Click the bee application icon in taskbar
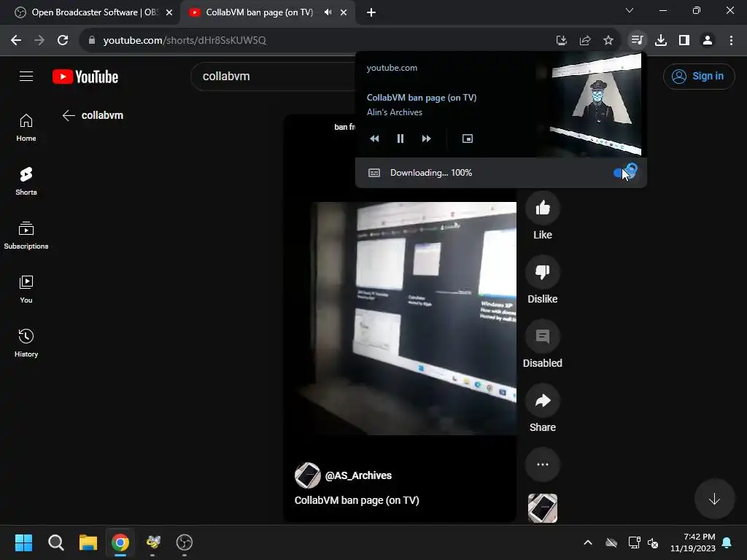Image resolution: width=747 pixels, height=560 pixels. [153, 542]
